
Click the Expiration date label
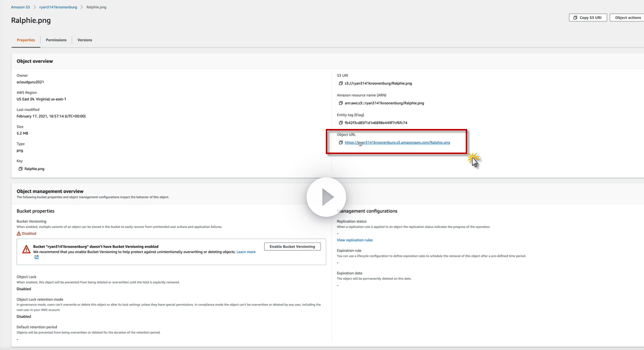click(349, 273)
